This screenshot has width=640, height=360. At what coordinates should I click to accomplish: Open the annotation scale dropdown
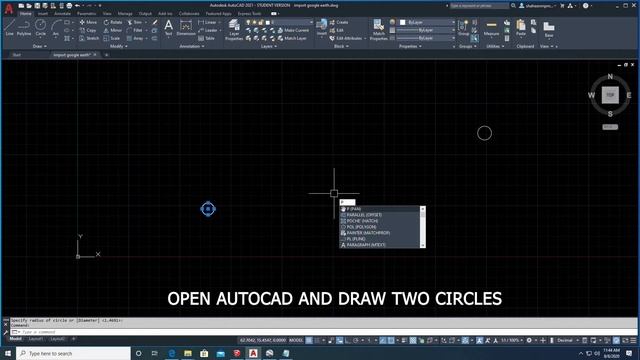coord(511,340)
